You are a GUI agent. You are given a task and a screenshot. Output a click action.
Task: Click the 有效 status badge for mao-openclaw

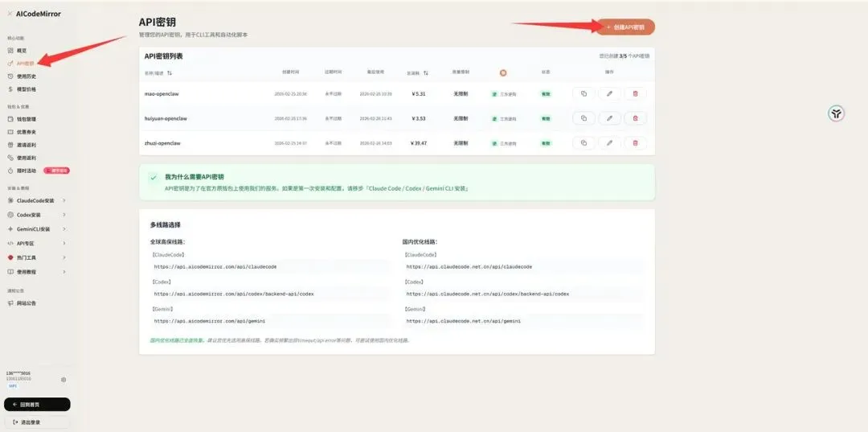click(547, 94)
